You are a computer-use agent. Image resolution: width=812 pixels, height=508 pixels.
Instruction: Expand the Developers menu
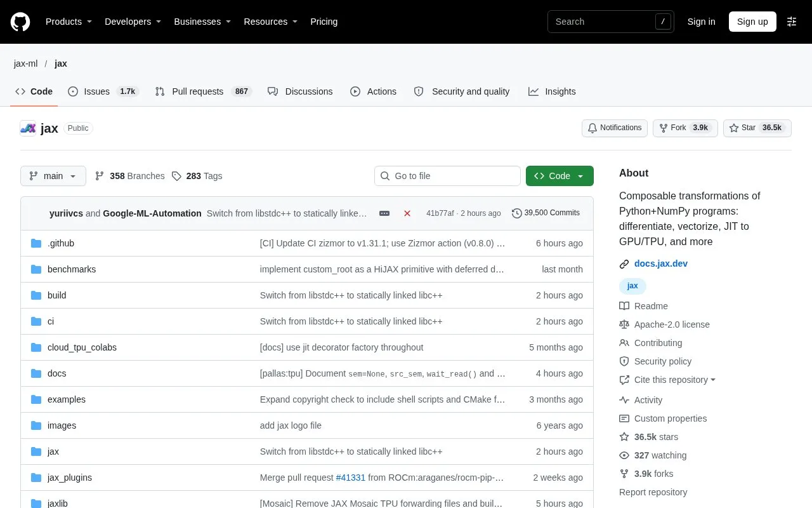coord(133,22)
